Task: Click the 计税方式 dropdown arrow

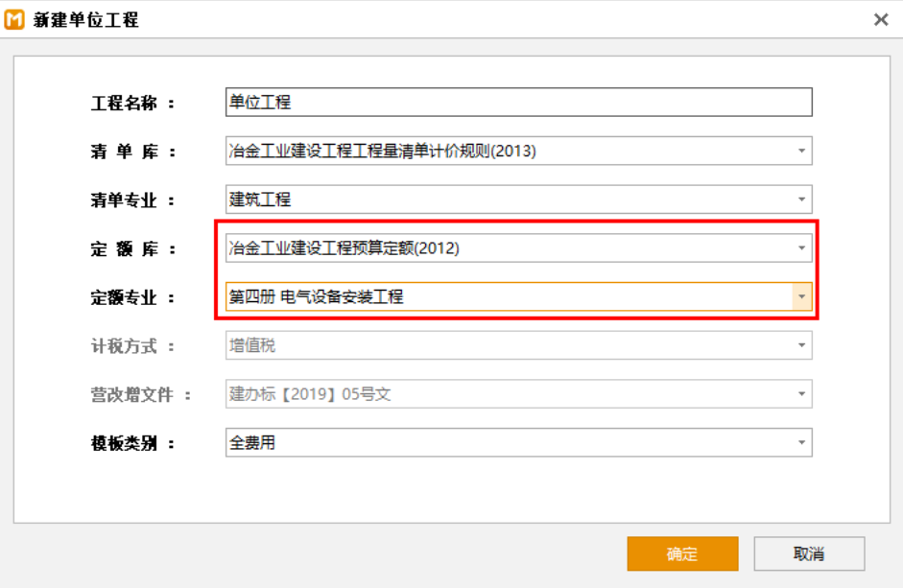Action: 801,346
